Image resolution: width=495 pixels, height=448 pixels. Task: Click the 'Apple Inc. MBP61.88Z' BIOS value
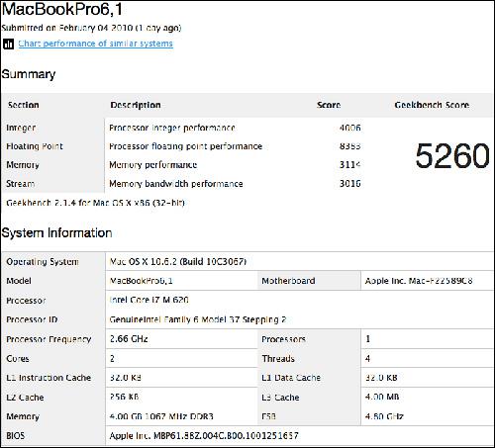coord(204,436)
